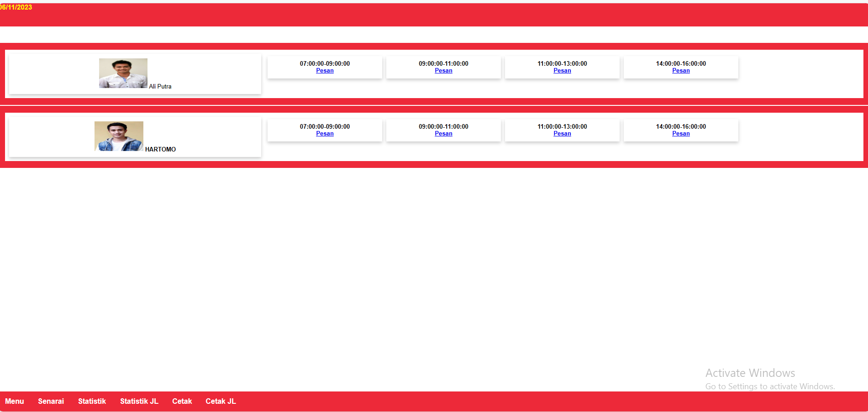
Task: Open the Statistik page
Action: (92, 402)
